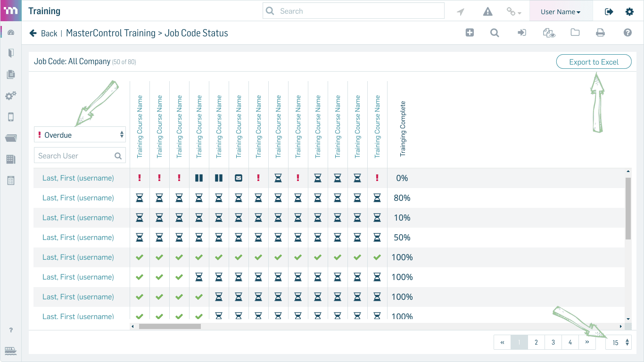Click the Search User input field
This screenshot has height=362, width=644.
(x=80, y=156)
